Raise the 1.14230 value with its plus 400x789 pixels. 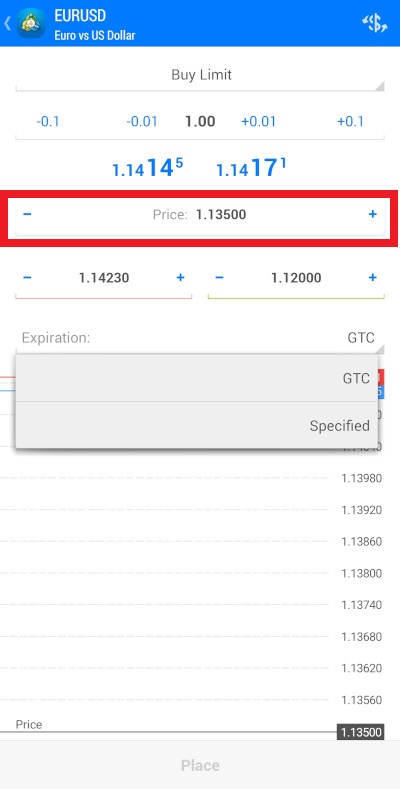coord(180,278)
